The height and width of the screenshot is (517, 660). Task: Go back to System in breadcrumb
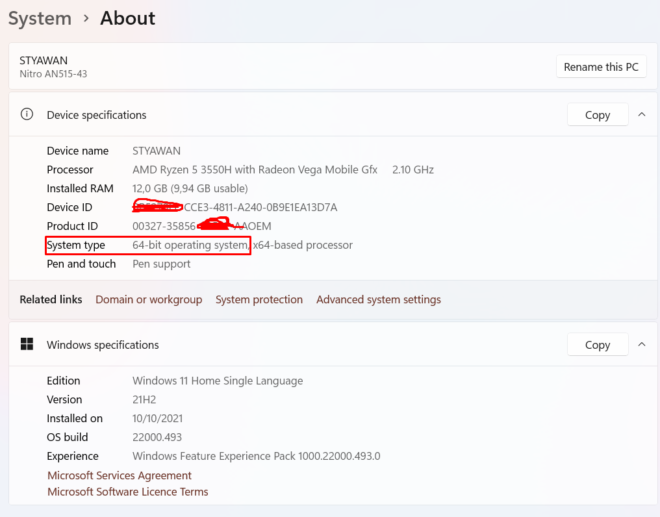[40, 19]
